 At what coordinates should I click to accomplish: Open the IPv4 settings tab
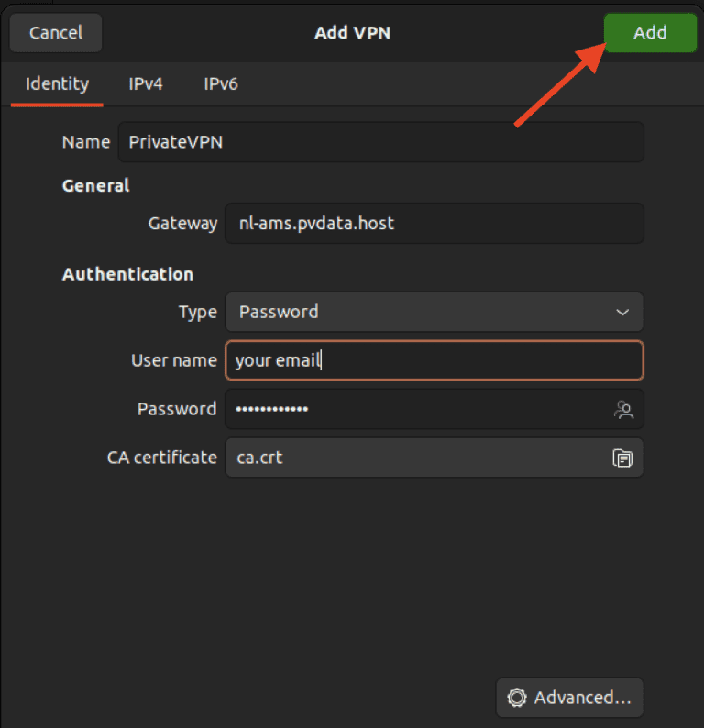coord(146,84)
